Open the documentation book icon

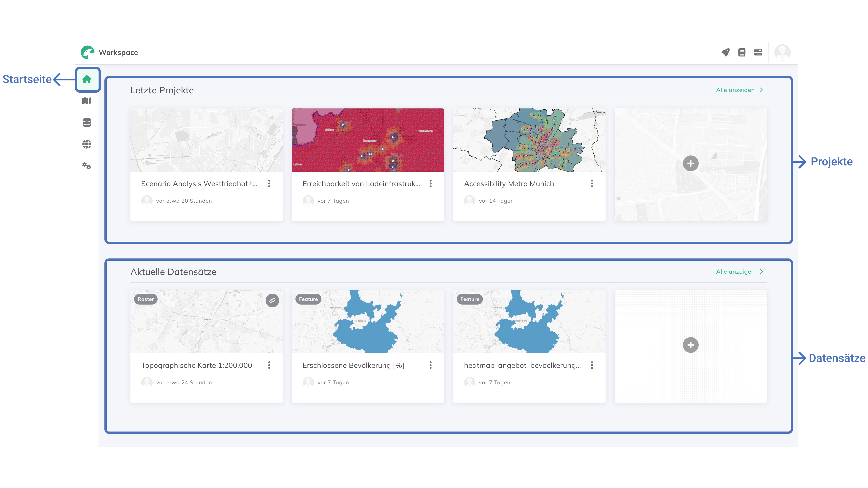pyautogui.click(x=742, y=52)
